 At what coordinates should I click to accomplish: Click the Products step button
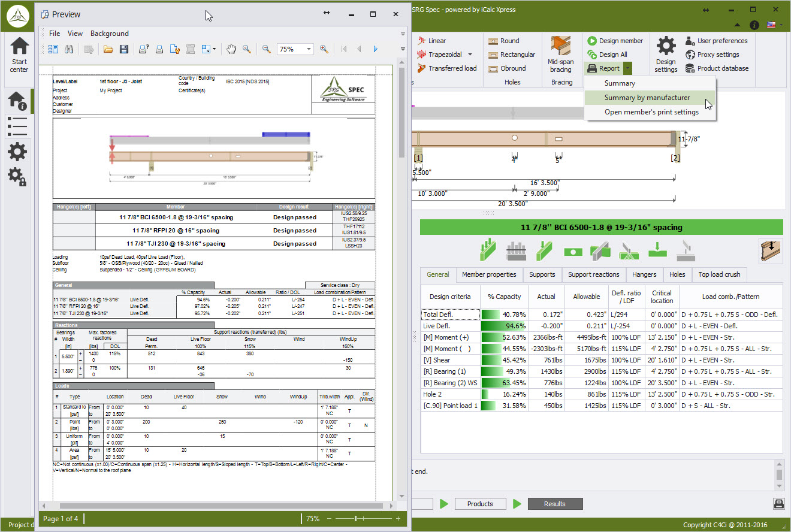(480, 504)
